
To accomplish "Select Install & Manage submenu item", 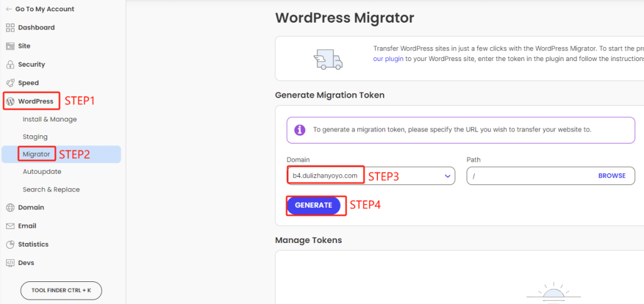I will point(50,120).
